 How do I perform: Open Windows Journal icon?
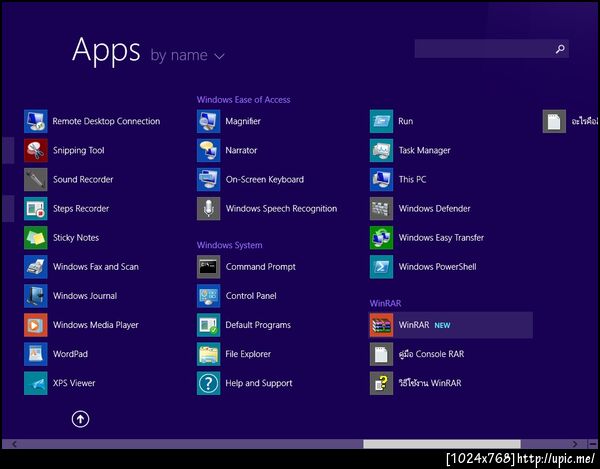tap(36, 296)
